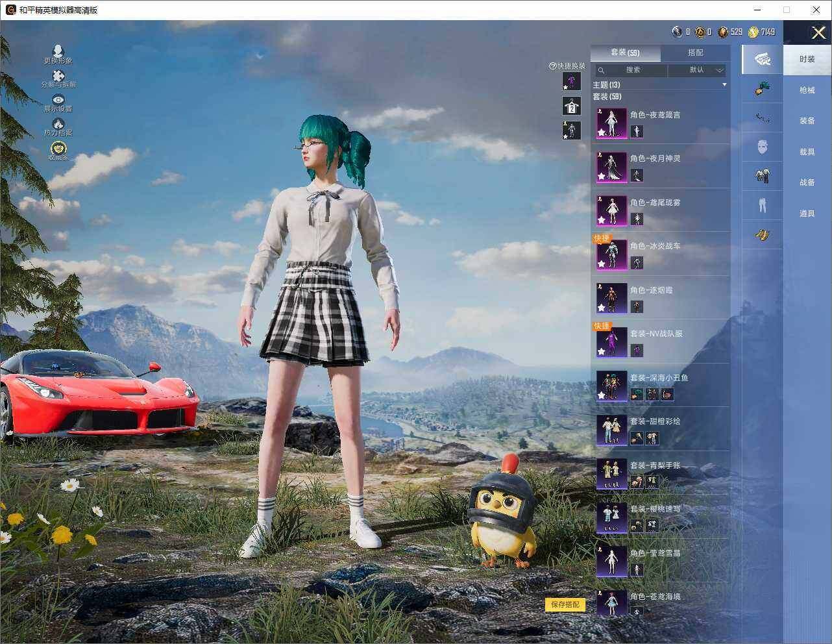Open the 载具 vehicles tab
Image resolution: width=832 pixels, height=644 pixels.
coord(807,152)
